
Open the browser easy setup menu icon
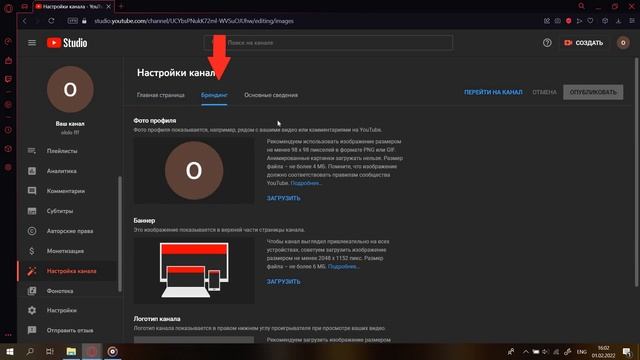[x=632, y=21]
